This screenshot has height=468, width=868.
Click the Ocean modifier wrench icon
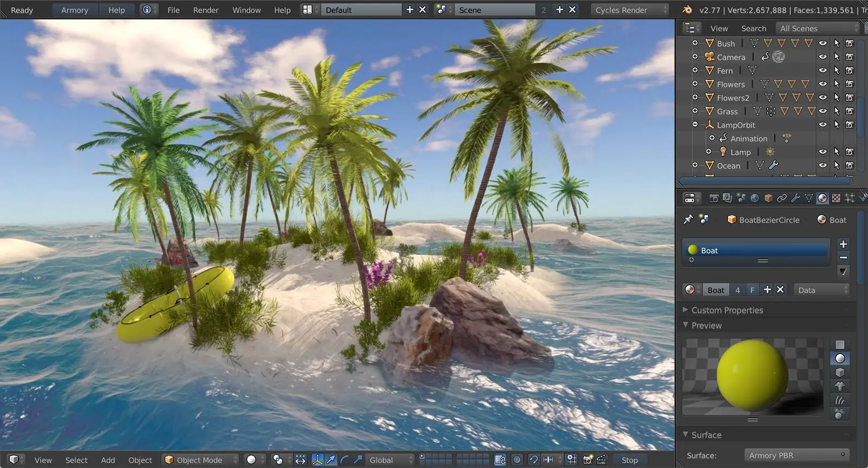[x=774, y=165]
